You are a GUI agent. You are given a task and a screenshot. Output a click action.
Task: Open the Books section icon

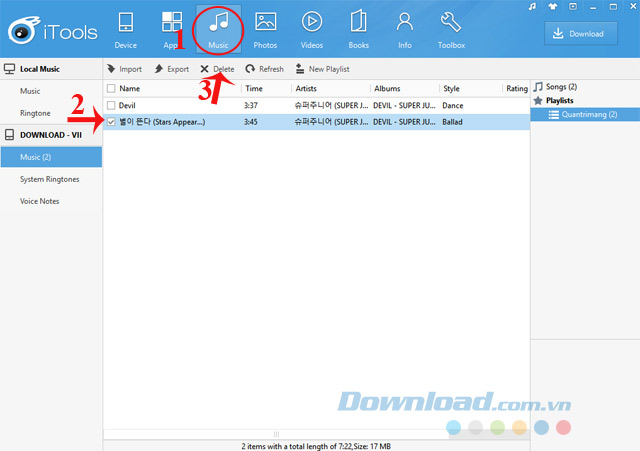pyautogui.click(x=358, y=22)
